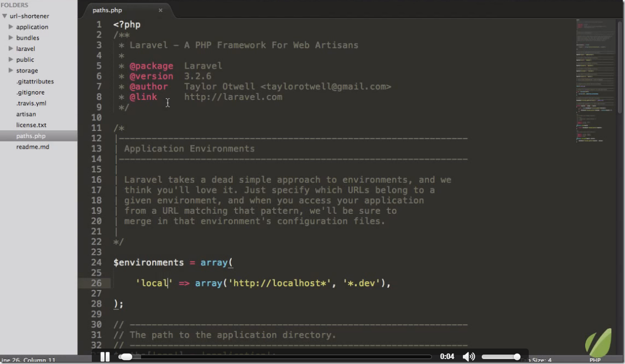Expand the bundles folder arrow
This screenshot has height=364, width=625.
(11, 38)
